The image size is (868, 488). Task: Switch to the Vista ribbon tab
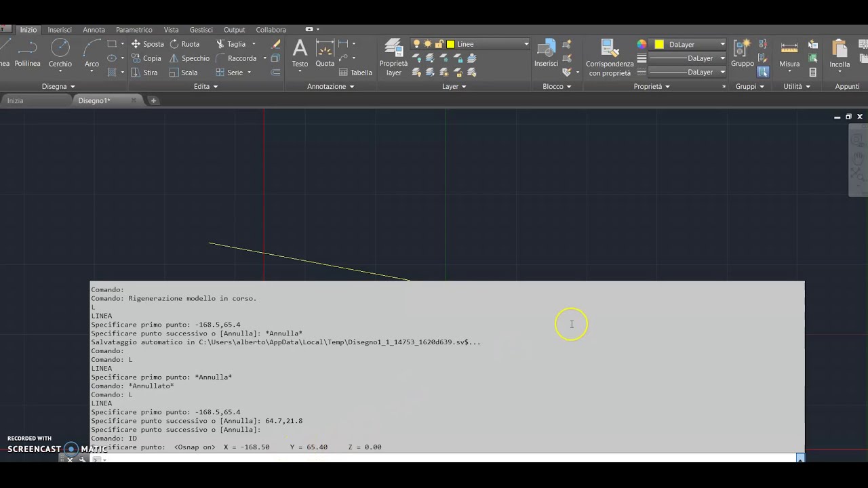click(171, 30)
